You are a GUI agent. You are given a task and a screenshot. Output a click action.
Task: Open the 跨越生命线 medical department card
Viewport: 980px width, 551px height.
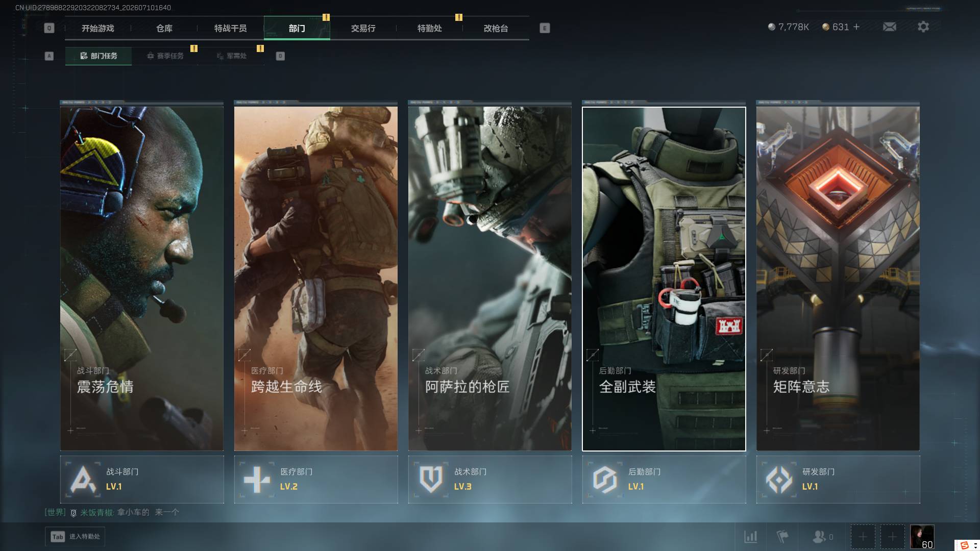[316, 278]
